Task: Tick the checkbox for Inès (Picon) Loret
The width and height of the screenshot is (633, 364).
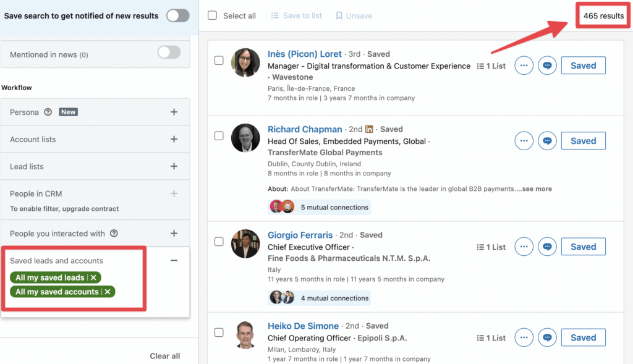Action: (x=219, y=61)
